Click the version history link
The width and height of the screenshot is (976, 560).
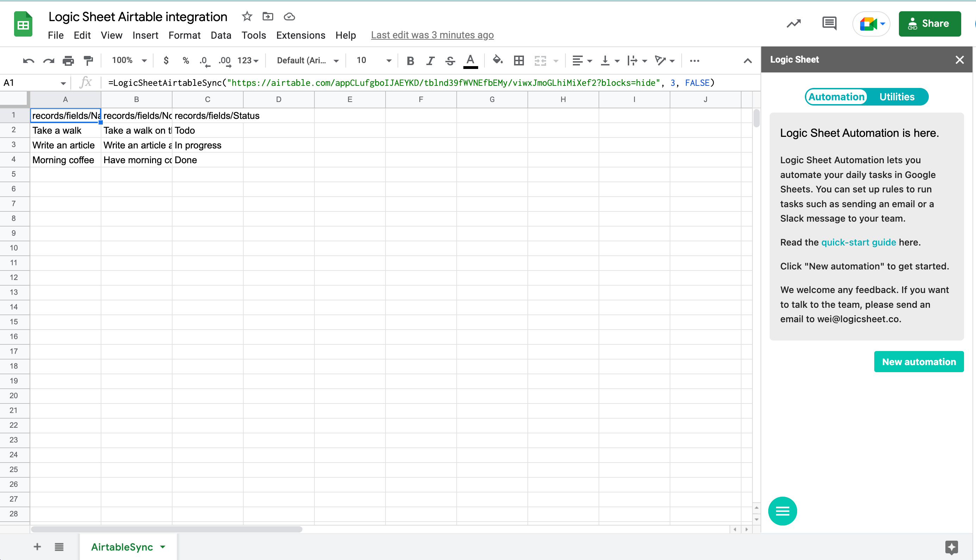click(x=432, y=35)
